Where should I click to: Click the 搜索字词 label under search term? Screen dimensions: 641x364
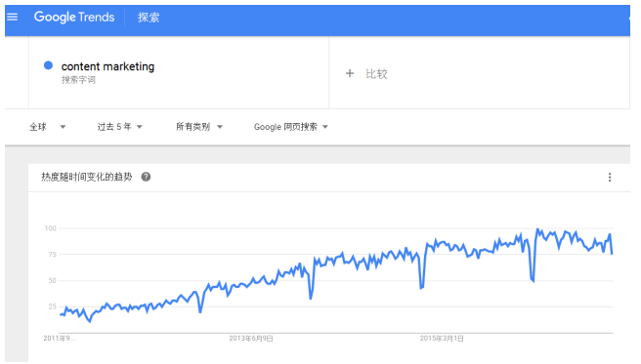[78, 80]
